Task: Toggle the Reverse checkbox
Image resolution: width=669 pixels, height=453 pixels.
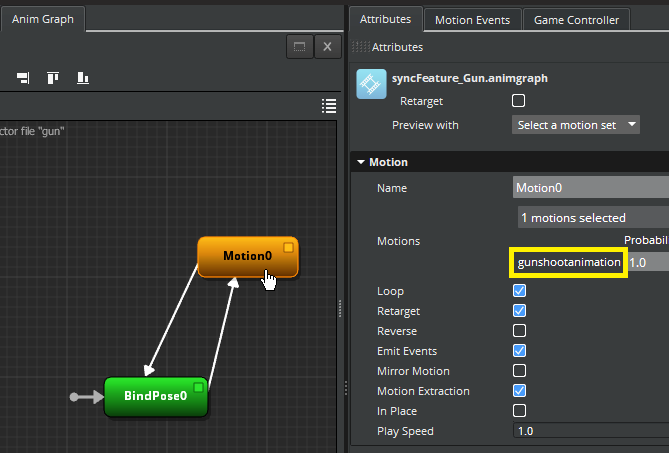Action: click(x=519, y=331)
